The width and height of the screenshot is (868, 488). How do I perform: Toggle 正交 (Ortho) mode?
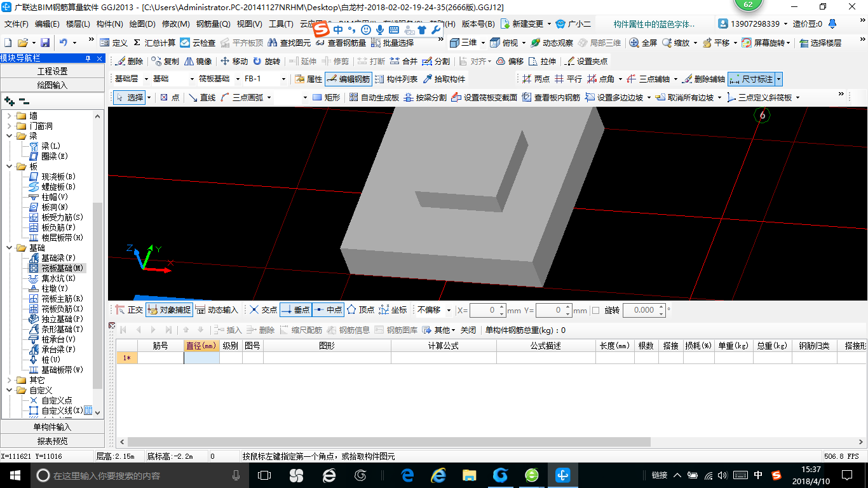[x=129, y=310]
